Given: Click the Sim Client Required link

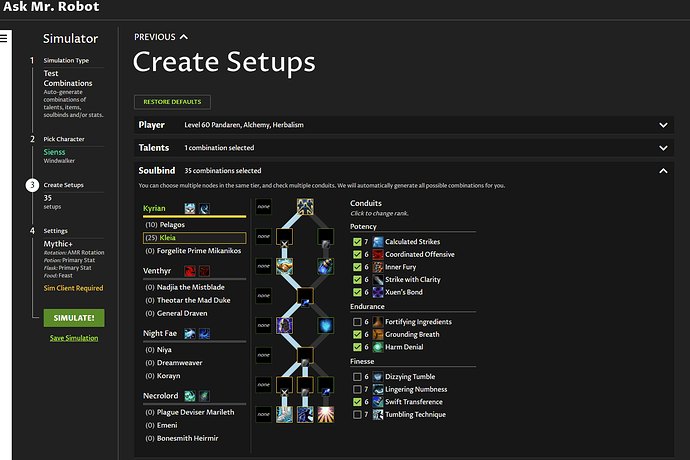Looking at the screenshot, I should (x=73, y=288).
